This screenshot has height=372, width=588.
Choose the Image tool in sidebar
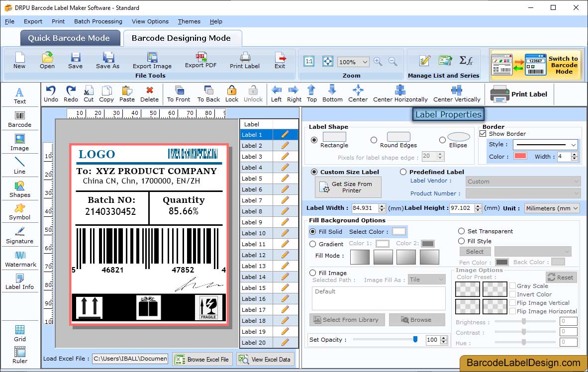tap(19, 143)
